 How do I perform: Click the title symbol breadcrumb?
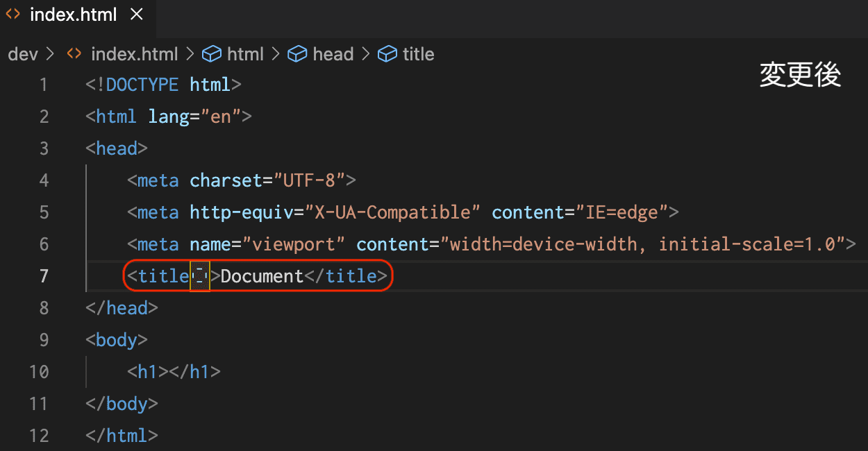pos(418,54)
